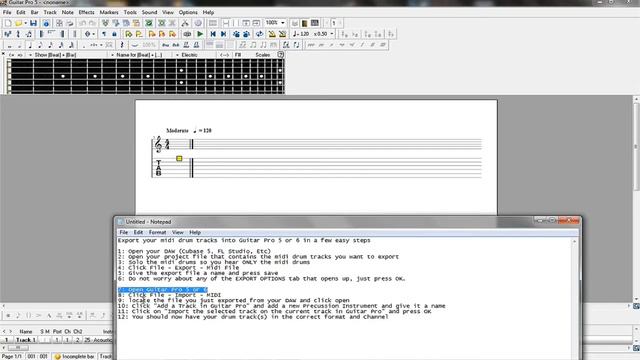
Task: Select the quarter note duration icon
Action: (30, 45)
